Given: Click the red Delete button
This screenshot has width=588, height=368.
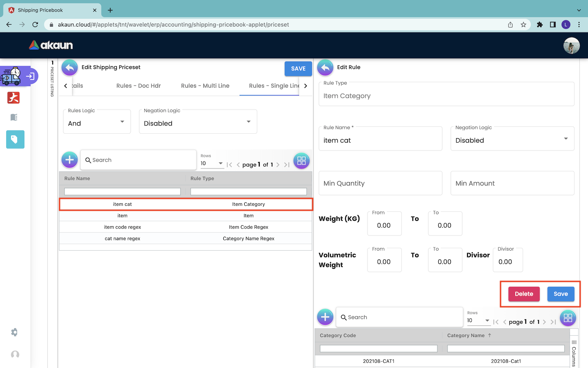Looking at the screenshot, I should (523, 294).
